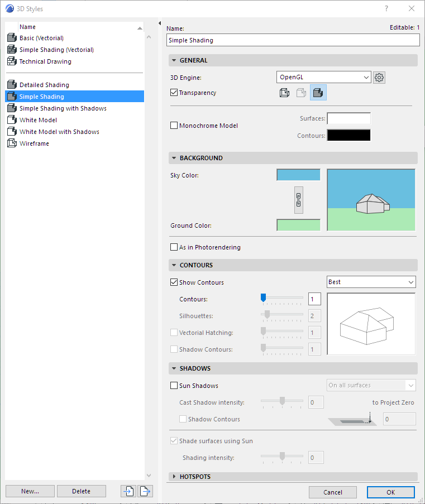Toggle Shadow Contours checkbox in Shadows section
This screenshot has width=425, height=504.
pyautogui.click(x=183, y=419)
